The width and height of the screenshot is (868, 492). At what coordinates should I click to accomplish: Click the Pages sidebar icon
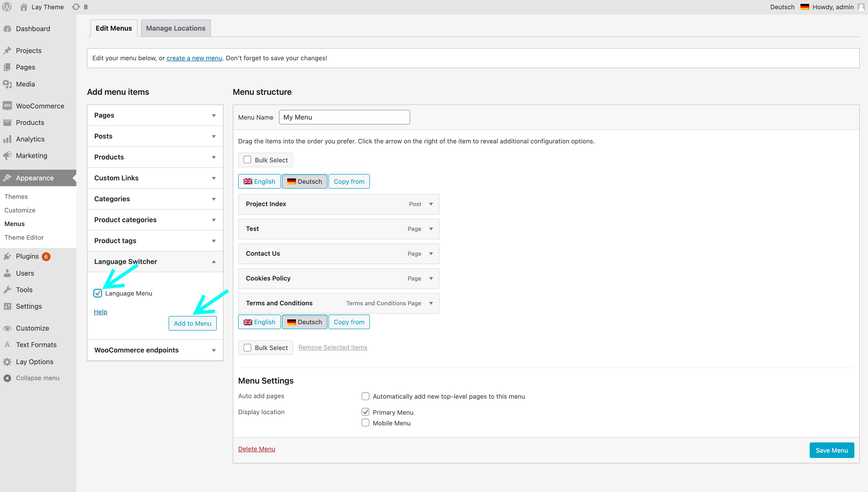point(8,67)
